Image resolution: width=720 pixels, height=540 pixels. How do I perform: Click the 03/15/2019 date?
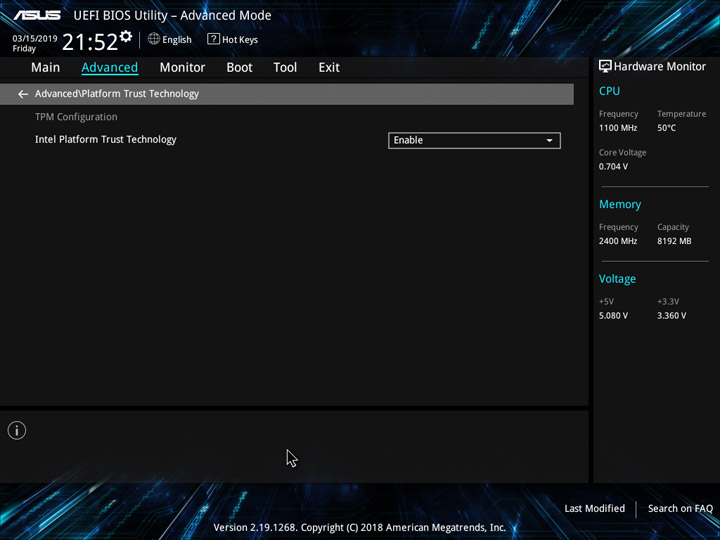pyautogui.click(x=35, y=39)
